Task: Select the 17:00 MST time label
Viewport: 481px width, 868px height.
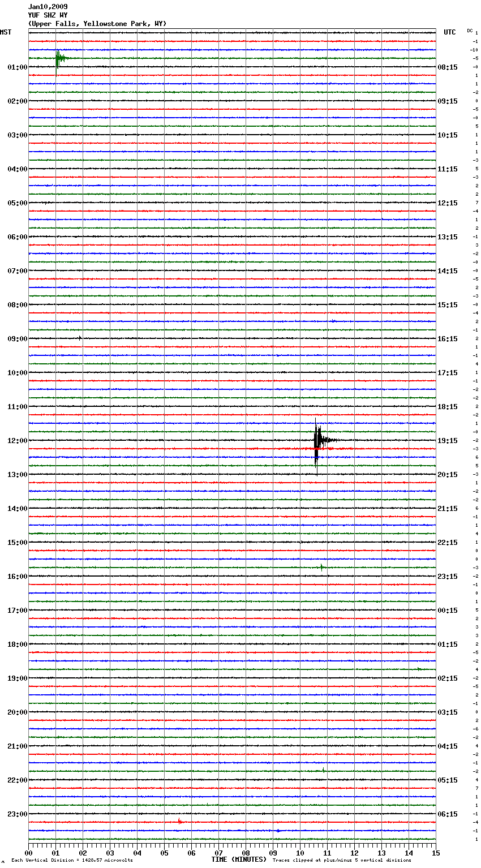Action: tap(18, 611)
